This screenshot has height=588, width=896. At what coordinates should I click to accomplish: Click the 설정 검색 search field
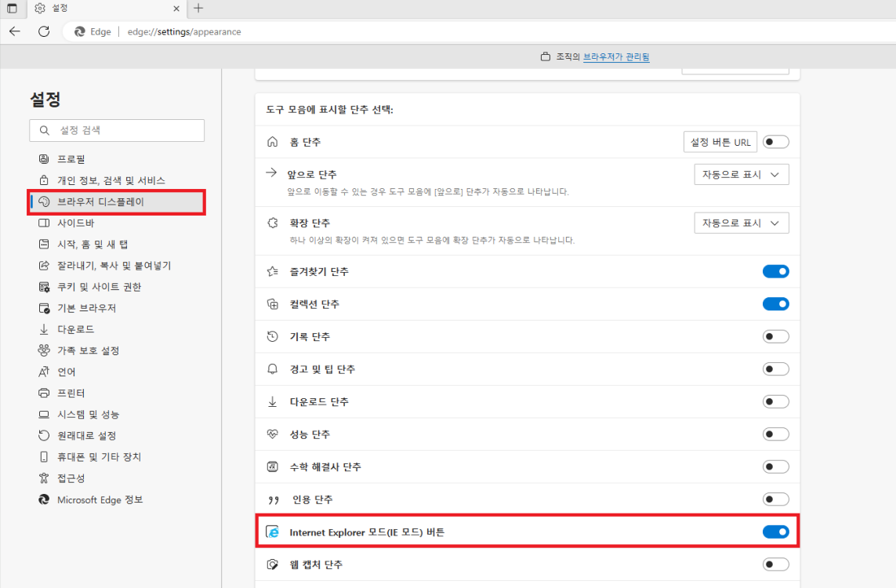[x=117, y=130]
